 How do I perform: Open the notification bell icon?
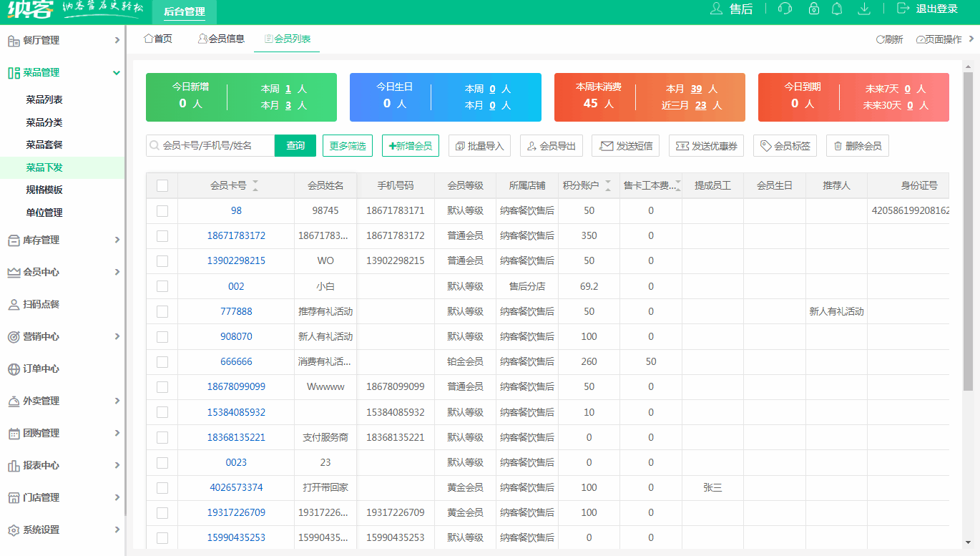coord(838,10)
